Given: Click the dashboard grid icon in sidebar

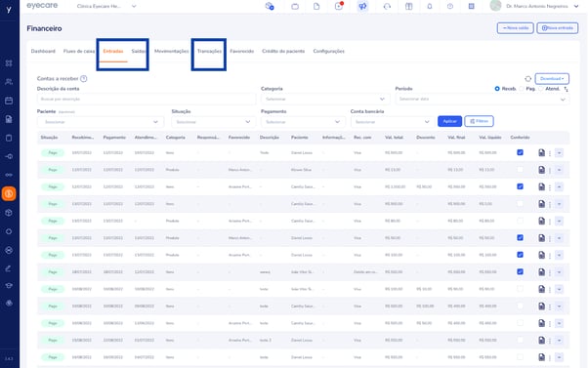Looking at the screenshot, I should pos(9,62).
